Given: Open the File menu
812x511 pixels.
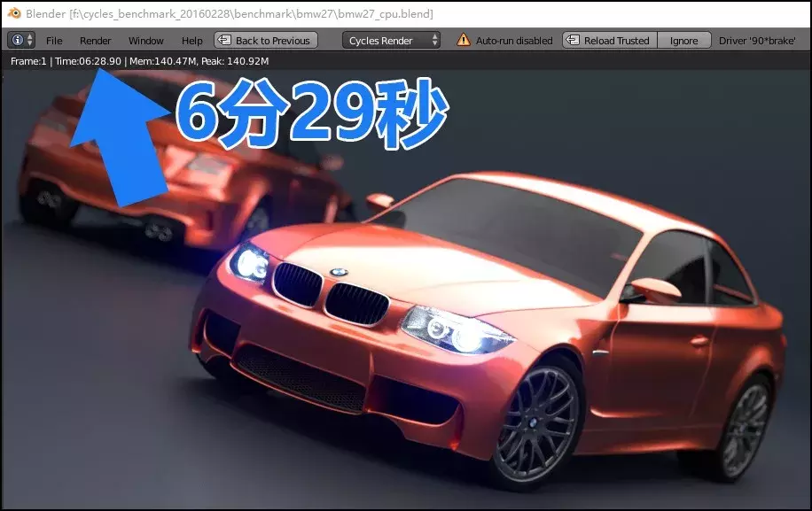Looking at the screenshot, I should pos(53,40).
